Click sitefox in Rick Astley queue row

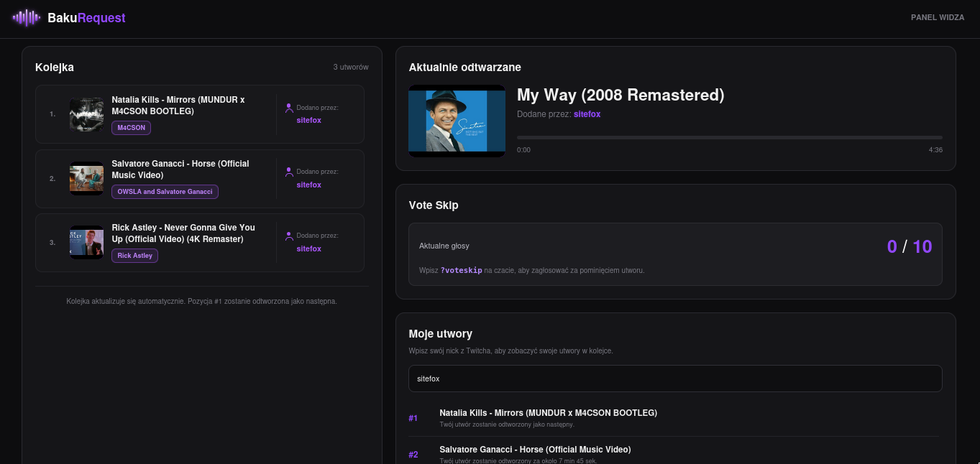pos(309,249)
